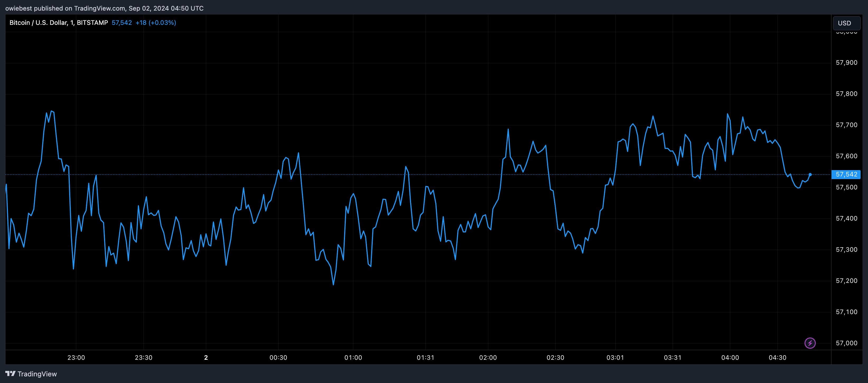Click the TradingView logo at bottom left
Image resolution: width=868 pixels, height=383 pixels.
pyautogui.click(x=31, y=374)
